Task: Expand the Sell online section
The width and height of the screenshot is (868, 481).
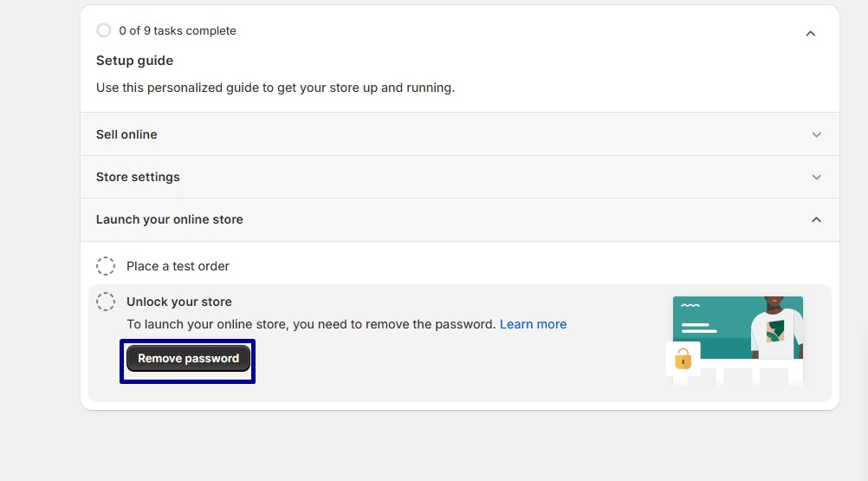Action: 817,134
